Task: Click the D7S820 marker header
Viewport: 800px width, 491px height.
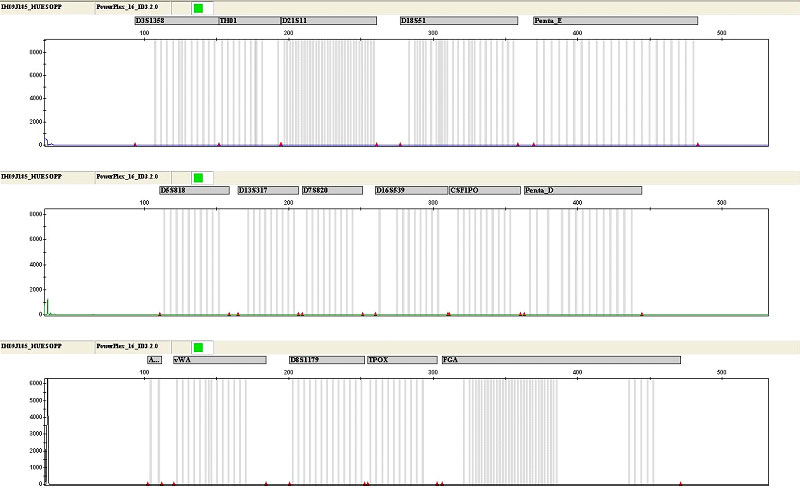Action: coord(332,190)
